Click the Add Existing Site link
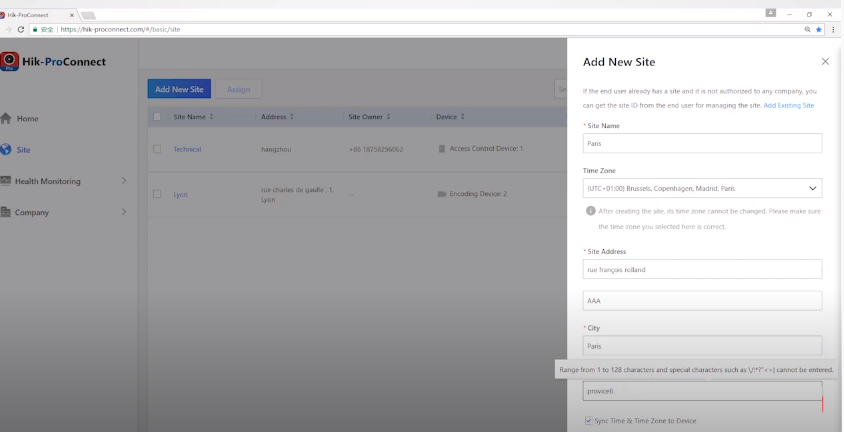This screenshot has height=432, width=844. click(x=789, y=105)
